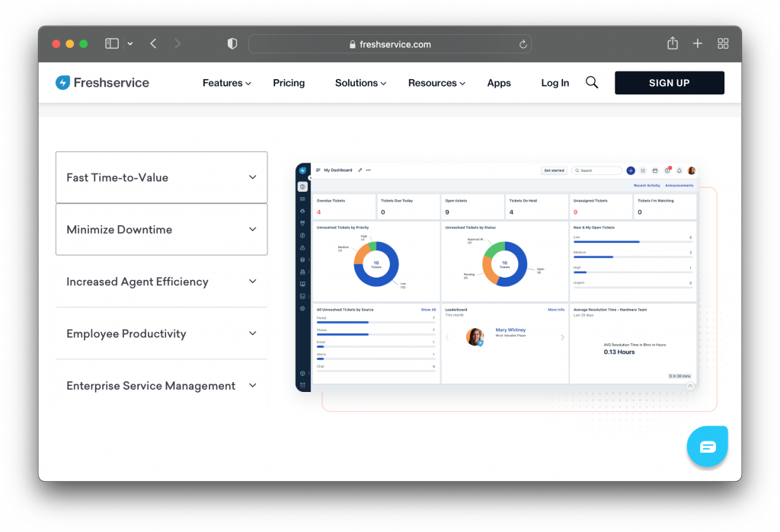This screenshot has width=780, height=532.
Task: Click Show All on the tickets by source card
Action: pos(428,310)
